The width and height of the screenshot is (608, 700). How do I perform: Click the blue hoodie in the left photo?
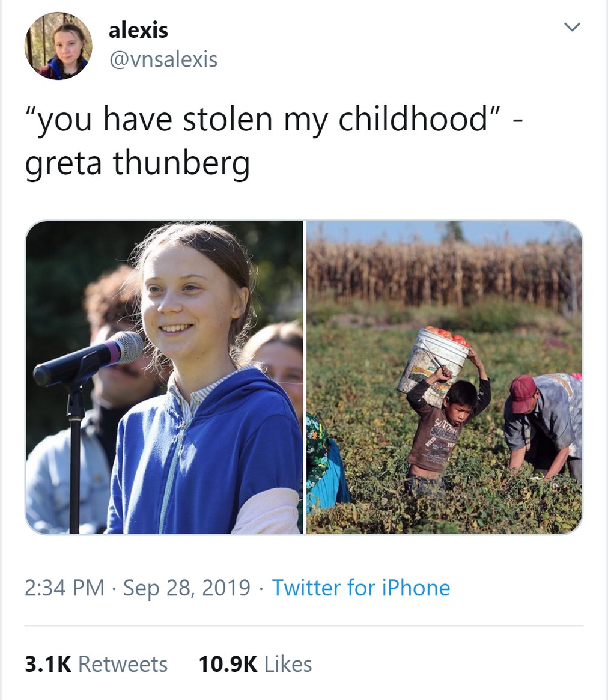[204, 457]
